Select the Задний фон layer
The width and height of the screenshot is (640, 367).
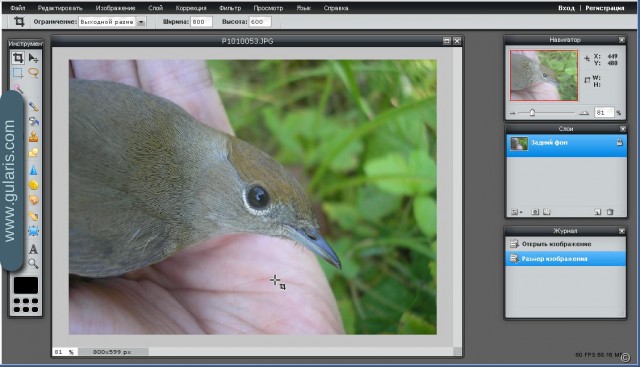click(x=567, y=146)
